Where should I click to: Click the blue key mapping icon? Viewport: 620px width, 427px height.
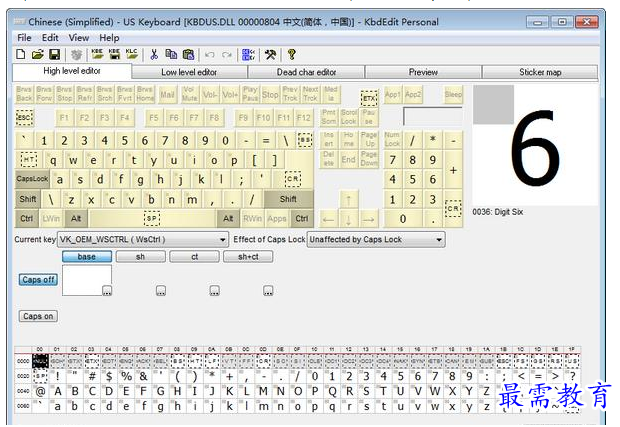click(x=248, y=55)
